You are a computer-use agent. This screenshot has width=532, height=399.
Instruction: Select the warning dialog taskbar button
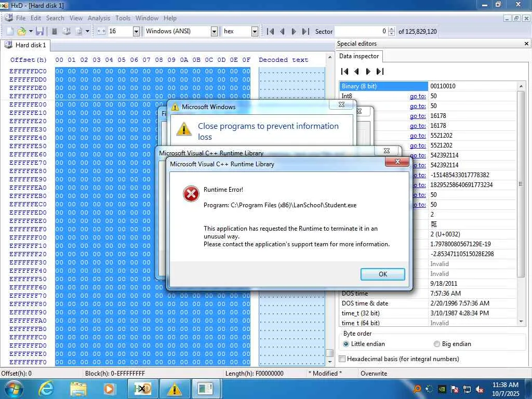click(x=175, y=389)
